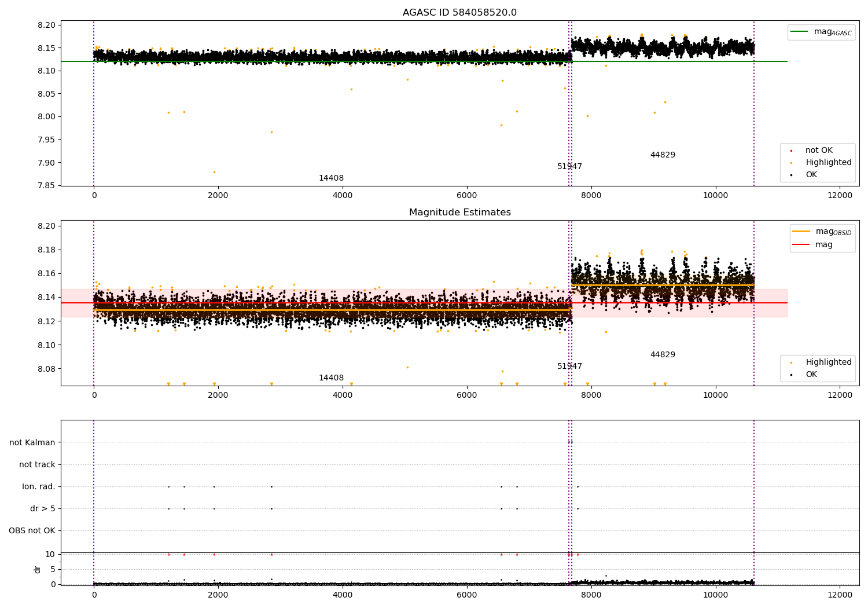Click the tick label 5 on dr axis
The image size is (868, 608).
pos(53,569)
